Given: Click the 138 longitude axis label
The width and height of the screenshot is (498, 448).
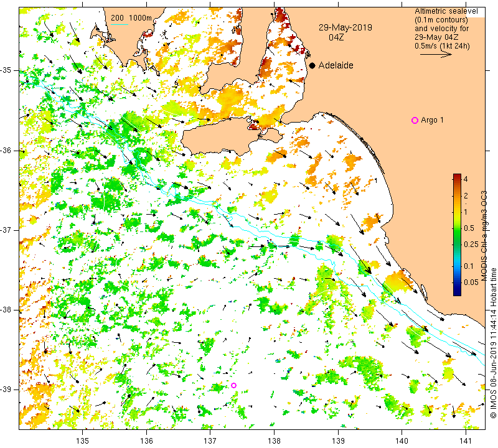Looking at the screenshot, I should [274, 441].
